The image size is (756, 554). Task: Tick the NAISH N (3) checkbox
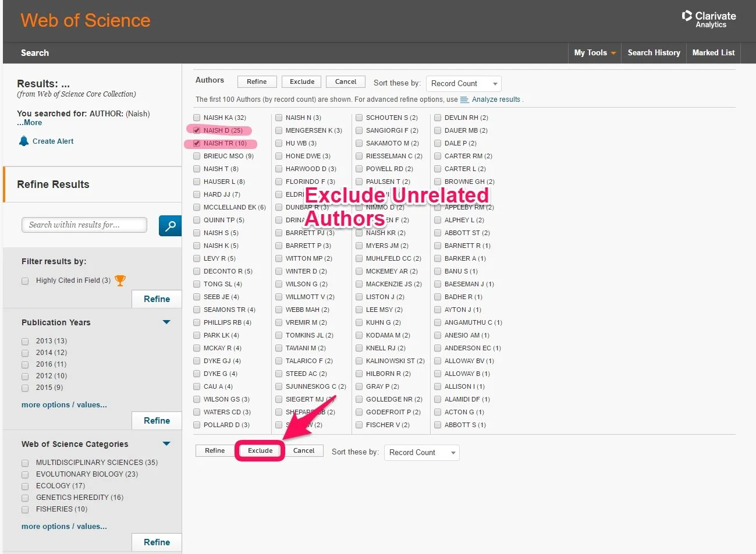(279, 118)
